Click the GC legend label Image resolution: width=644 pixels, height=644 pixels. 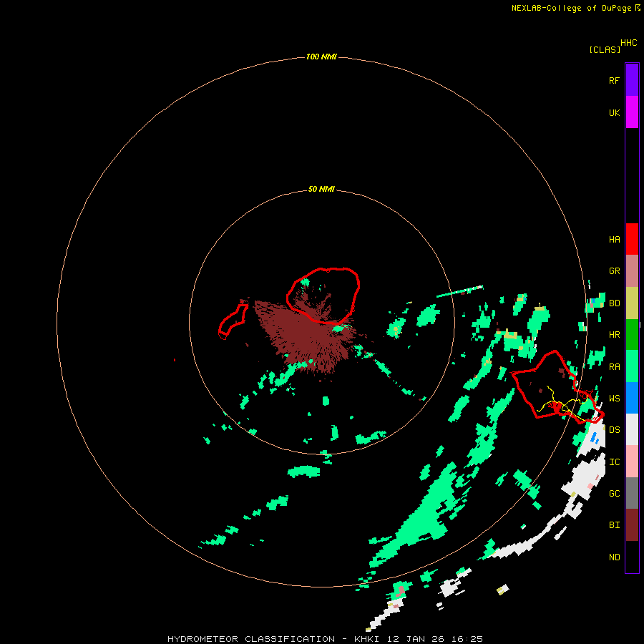click(614, 494)
